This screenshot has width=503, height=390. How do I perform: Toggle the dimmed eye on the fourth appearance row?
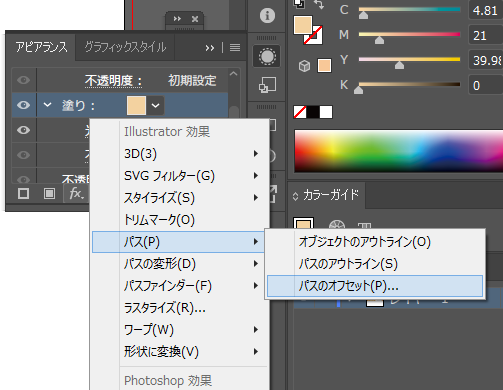coord(23,155)
